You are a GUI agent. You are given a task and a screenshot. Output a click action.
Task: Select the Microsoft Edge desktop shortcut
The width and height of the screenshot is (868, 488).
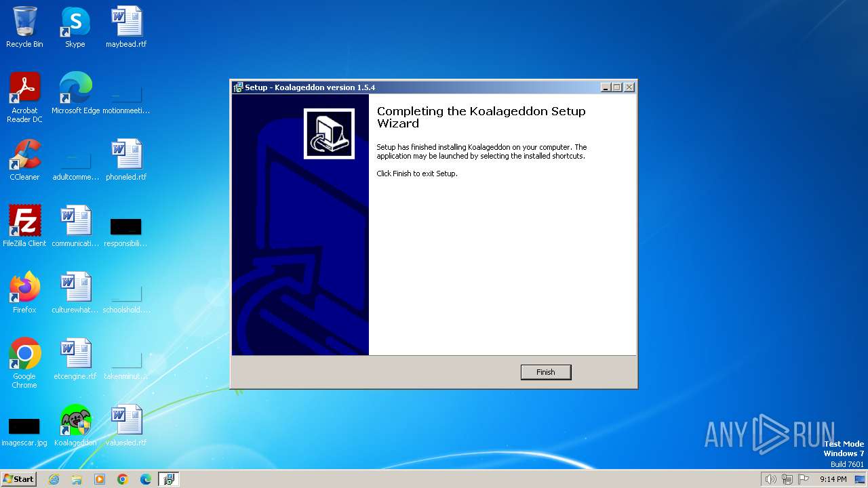75,94
